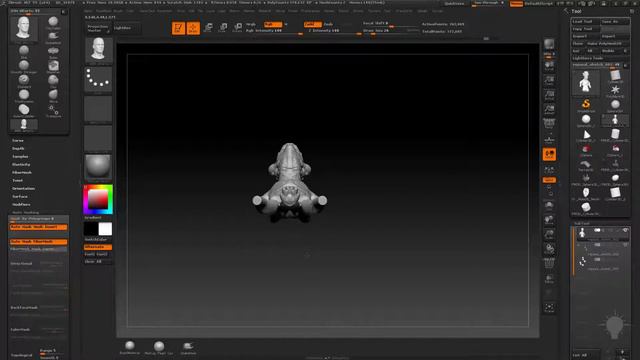Select the Move brush in brush palette
The width and height of the screenshot is (640, 360).
[x=53, y=96]
